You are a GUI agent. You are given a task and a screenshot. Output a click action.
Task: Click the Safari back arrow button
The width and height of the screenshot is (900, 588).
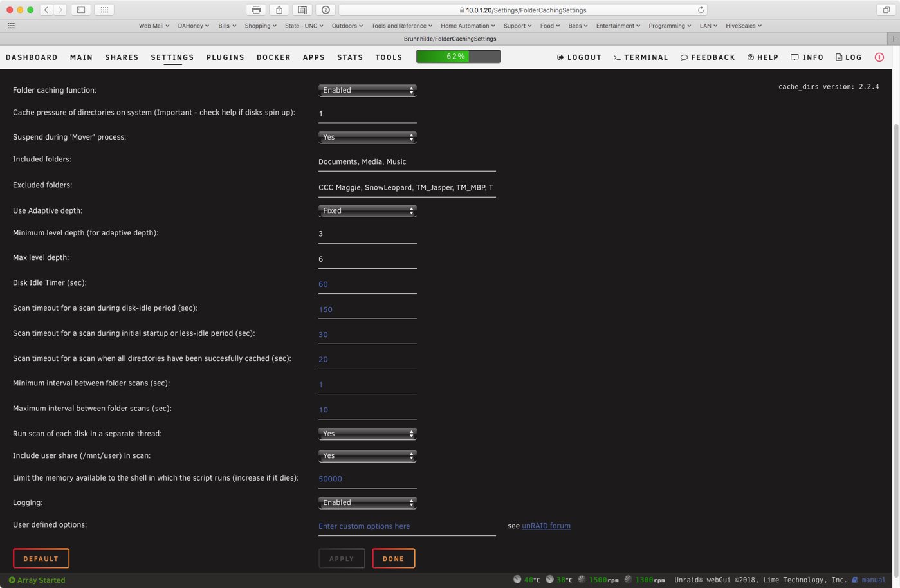(46, 10)
